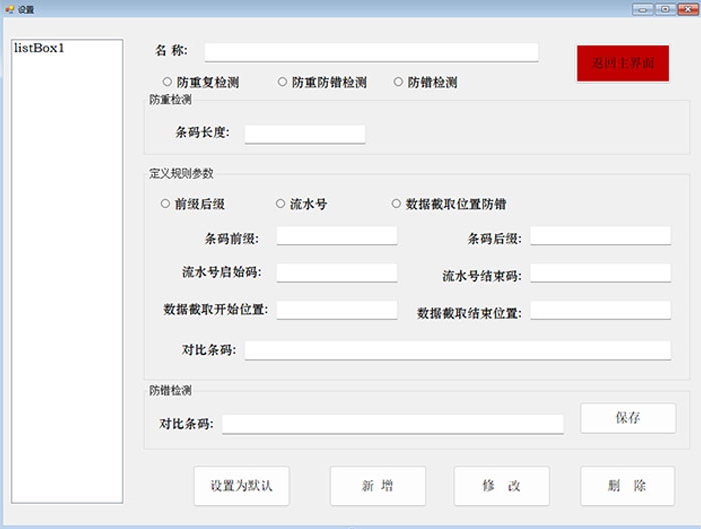
Task: Click the 修改 button
Action: (502, 486)
